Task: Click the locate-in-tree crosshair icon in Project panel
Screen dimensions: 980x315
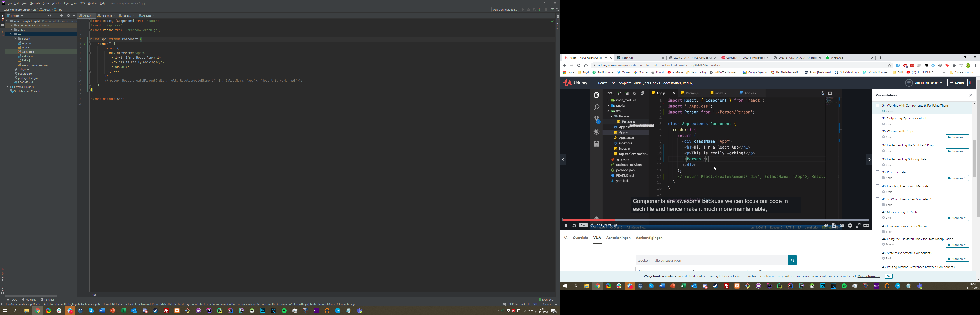Action: tap(49, 16)
